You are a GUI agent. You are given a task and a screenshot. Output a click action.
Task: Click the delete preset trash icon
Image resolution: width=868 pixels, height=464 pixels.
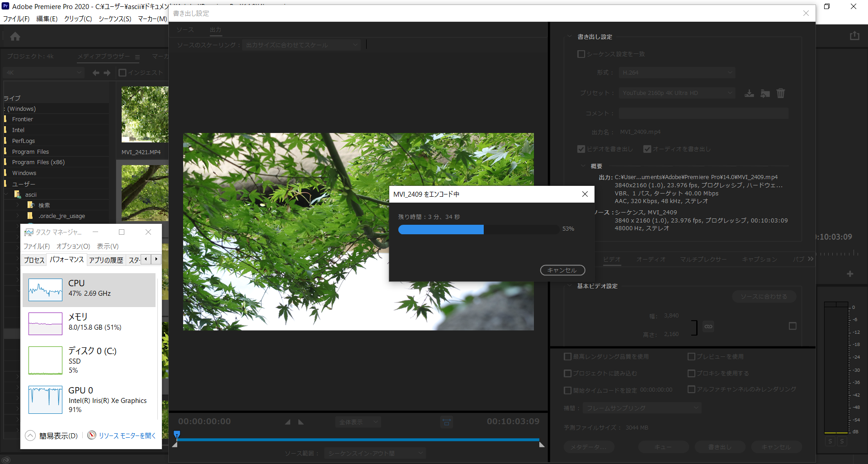click(x=781, y=93)
